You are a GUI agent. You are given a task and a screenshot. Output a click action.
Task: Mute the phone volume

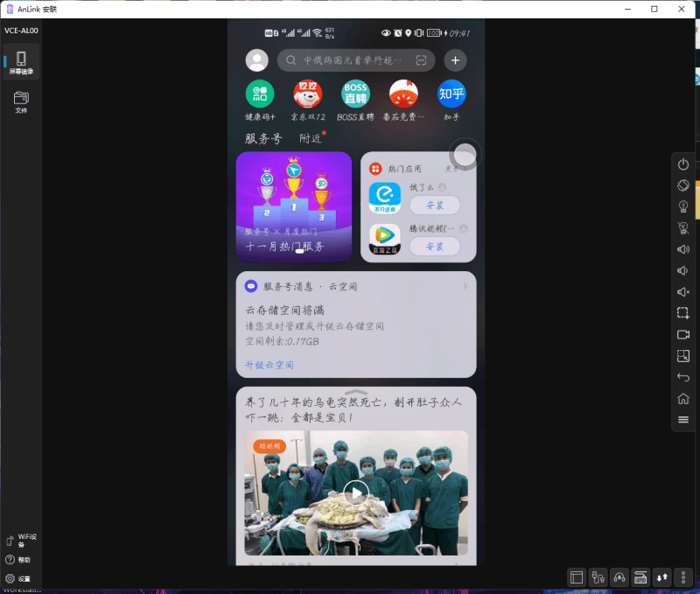[682, 291]
